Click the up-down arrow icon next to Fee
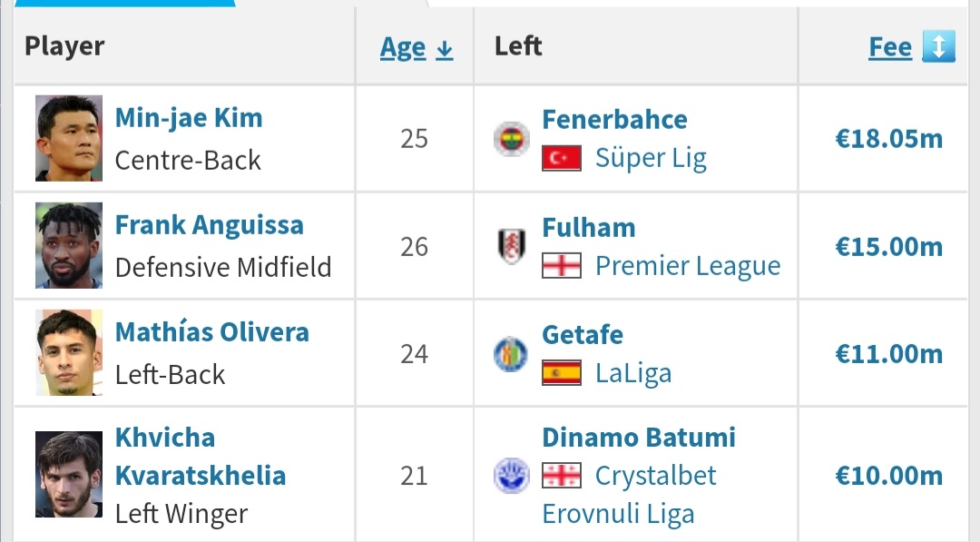The width and height of the screenshot is (980, 542). 939,47
